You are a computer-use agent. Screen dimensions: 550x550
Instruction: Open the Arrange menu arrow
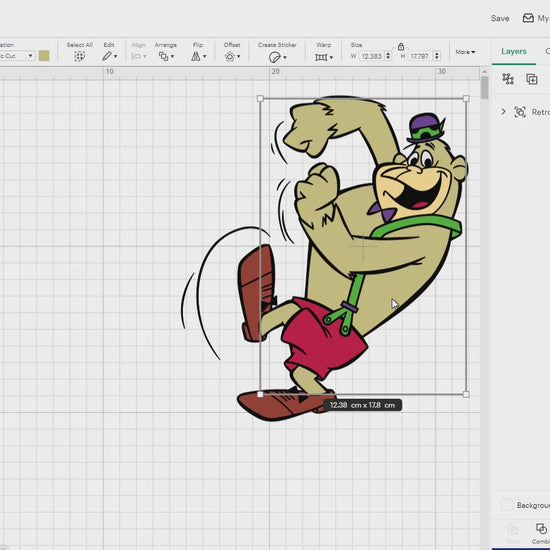coord(172,56)
